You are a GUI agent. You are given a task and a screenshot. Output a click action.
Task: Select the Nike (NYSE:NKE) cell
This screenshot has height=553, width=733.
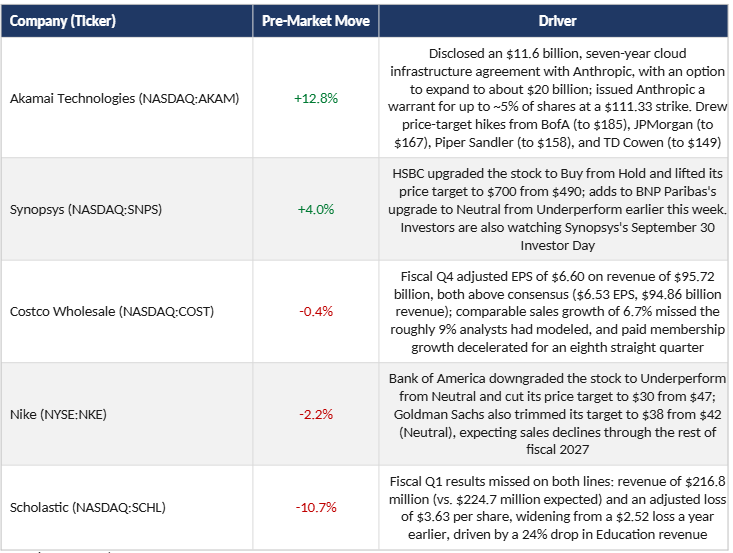tap(127, 414)
